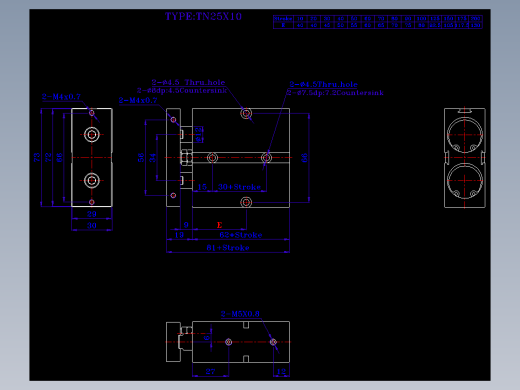
Task: Select the 12 dimension in bottom view
Action: coord(281,371)
